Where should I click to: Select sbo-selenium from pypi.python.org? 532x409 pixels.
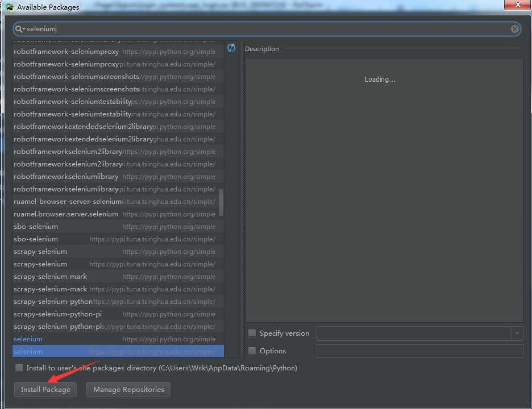click(118, 227)
